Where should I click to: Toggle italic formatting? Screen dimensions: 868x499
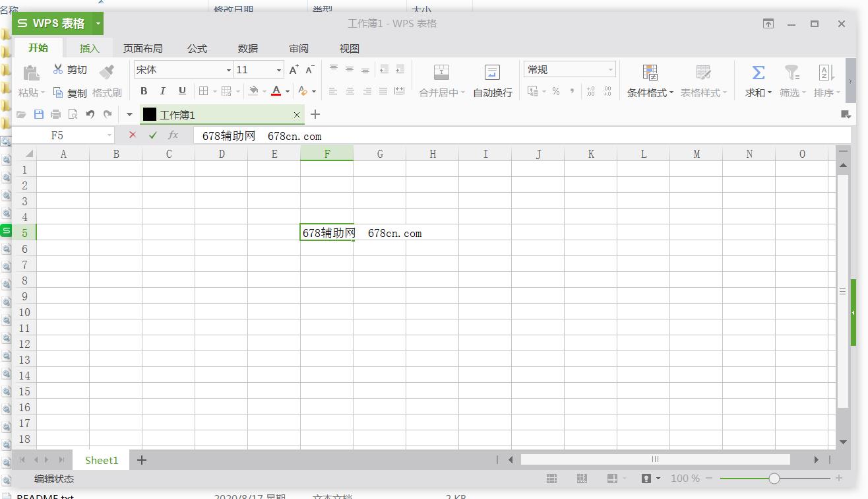163,91
